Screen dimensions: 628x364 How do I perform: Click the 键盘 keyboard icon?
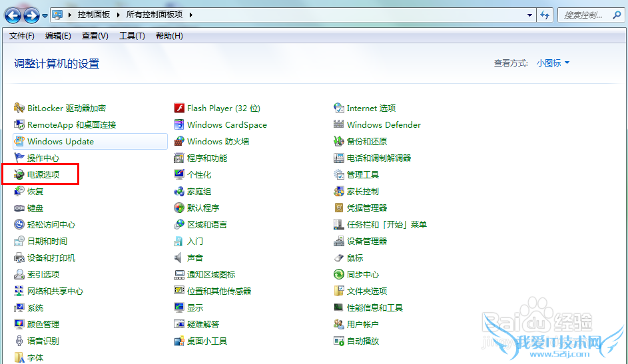pos(19,208)
